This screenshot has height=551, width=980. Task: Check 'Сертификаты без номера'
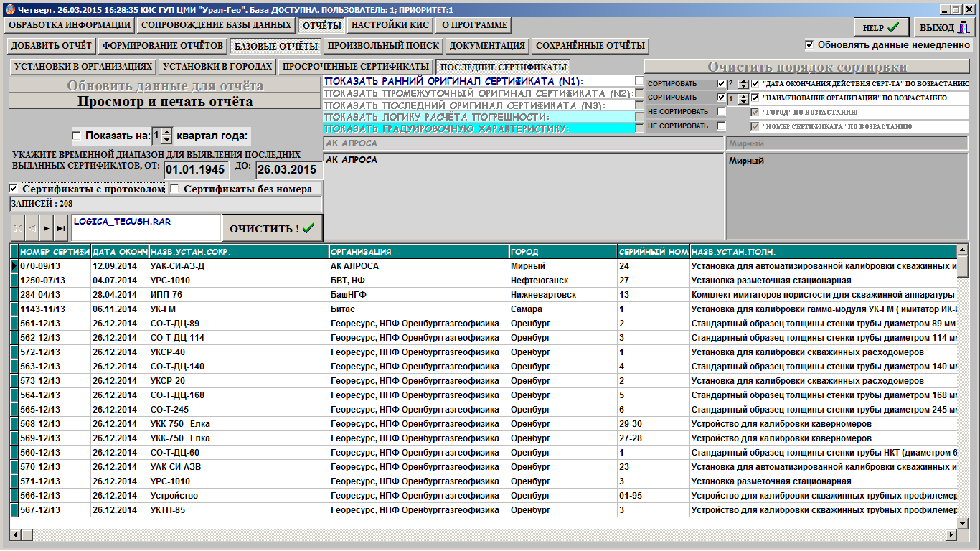(174, 189)
